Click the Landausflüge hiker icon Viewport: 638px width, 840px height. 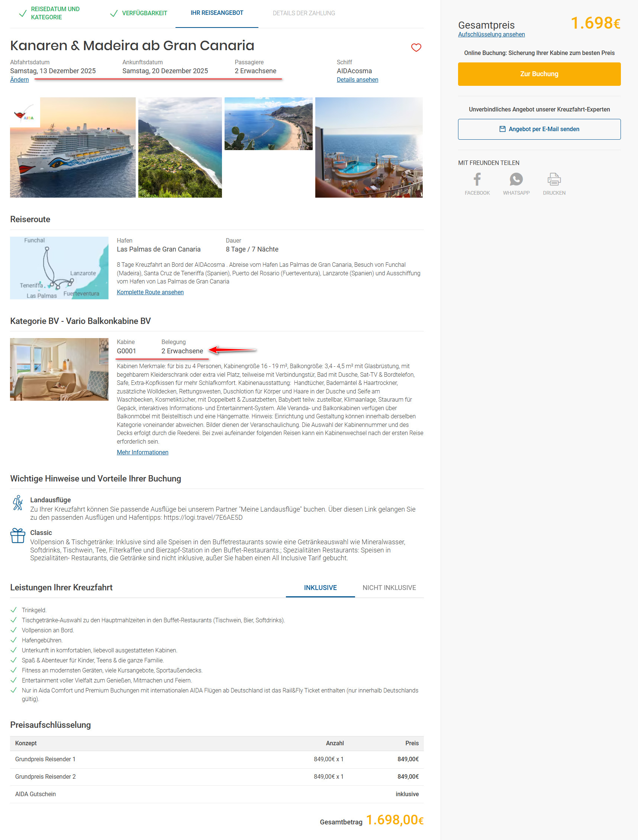pos(17,503)
